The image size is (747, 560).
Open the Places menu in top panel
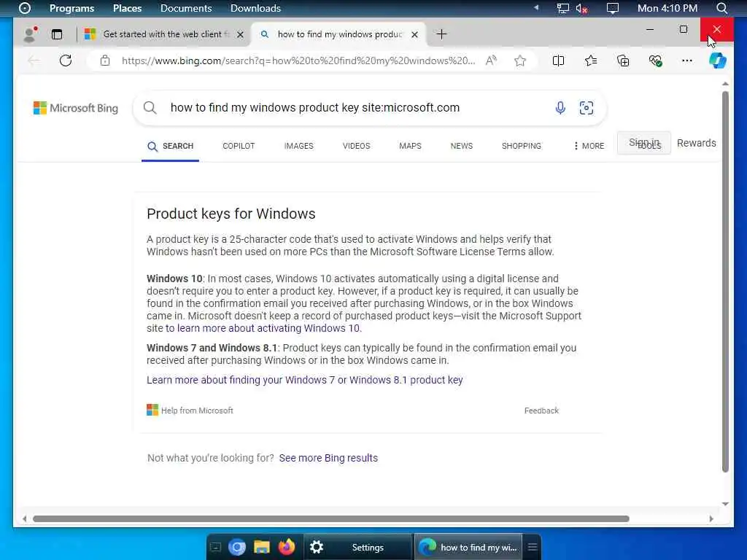[127, 8]
